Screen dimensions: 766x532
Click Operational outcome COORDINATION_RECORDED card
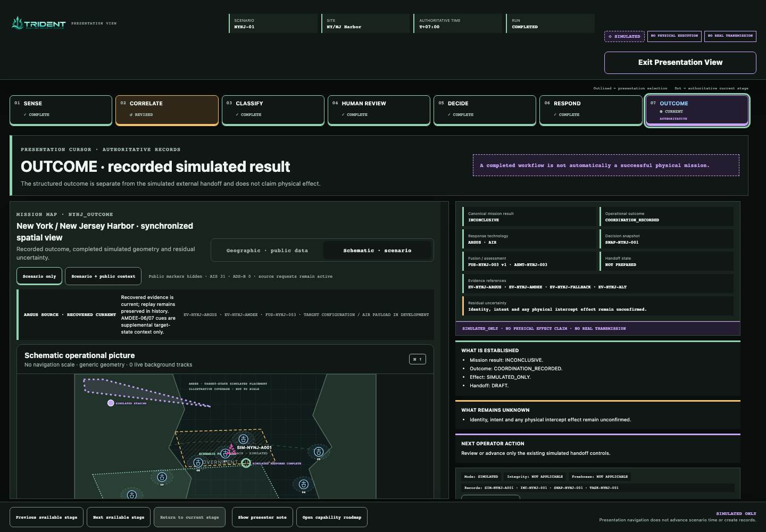[x=667, y=217]
